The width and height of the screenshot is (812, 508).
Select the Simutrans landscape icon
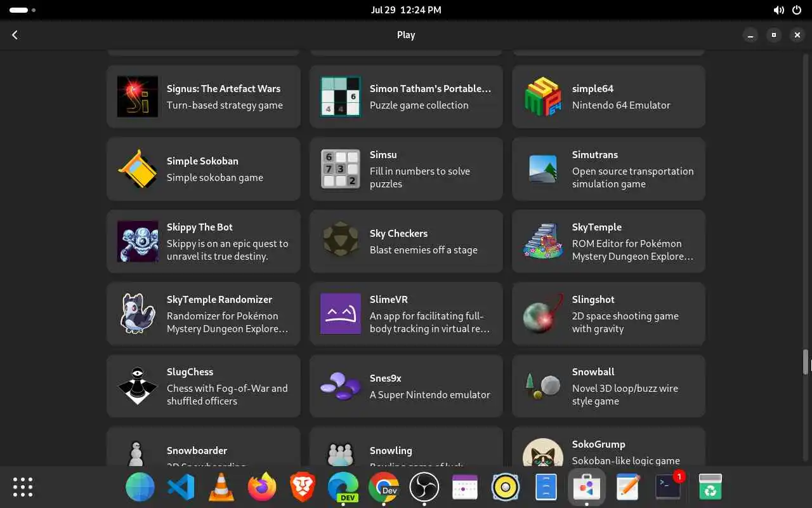click(543, 169)
